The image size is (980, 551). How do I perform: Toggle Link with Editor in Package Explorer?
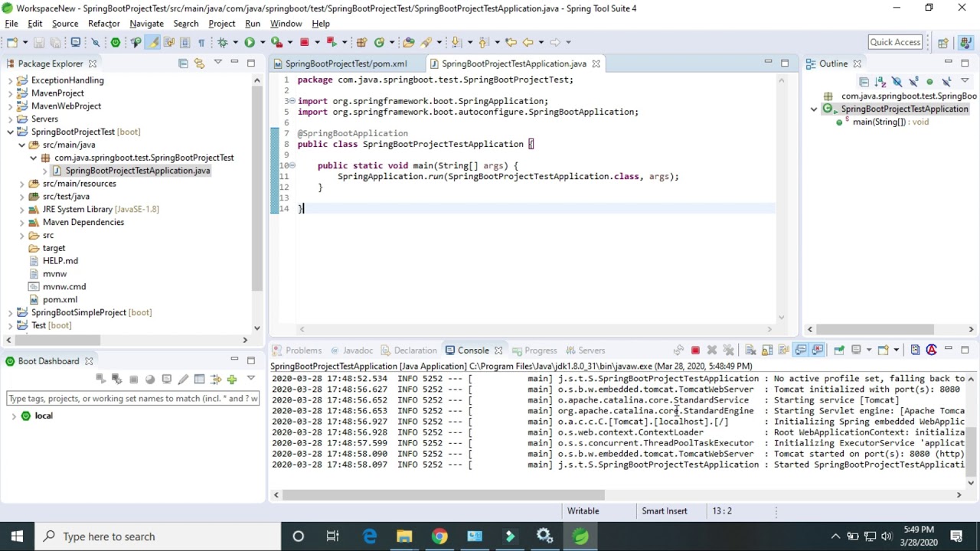(199, 64)
